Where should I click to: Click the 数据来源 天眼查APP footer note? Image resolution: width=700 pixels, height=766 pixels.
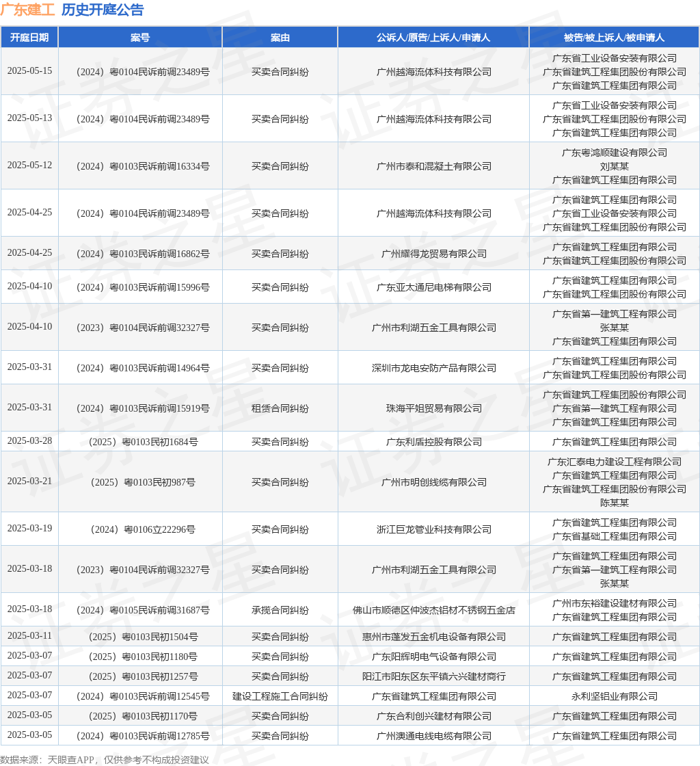[x=105, y=760]
